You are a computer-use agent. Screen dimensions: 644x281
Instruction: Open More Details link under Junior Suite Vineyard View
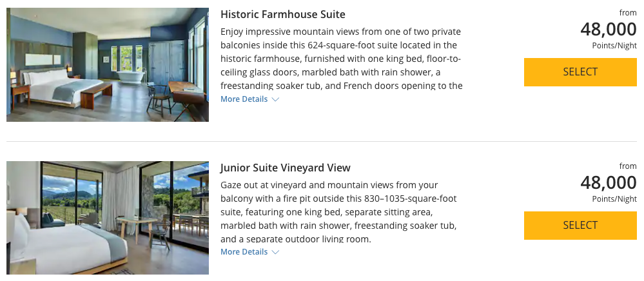pos(244,252)
